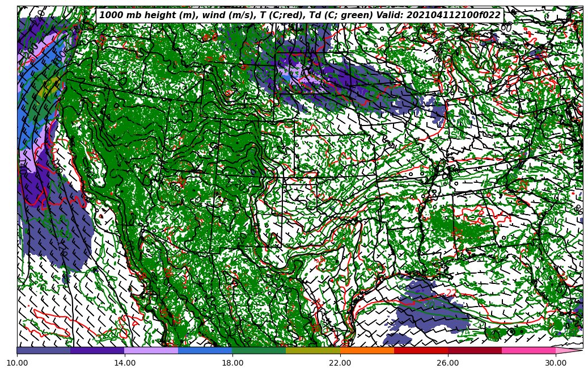Screen dimensions: 588x373
Task: Select the 30.00 colorbar tick label
Action: (556, 362)
